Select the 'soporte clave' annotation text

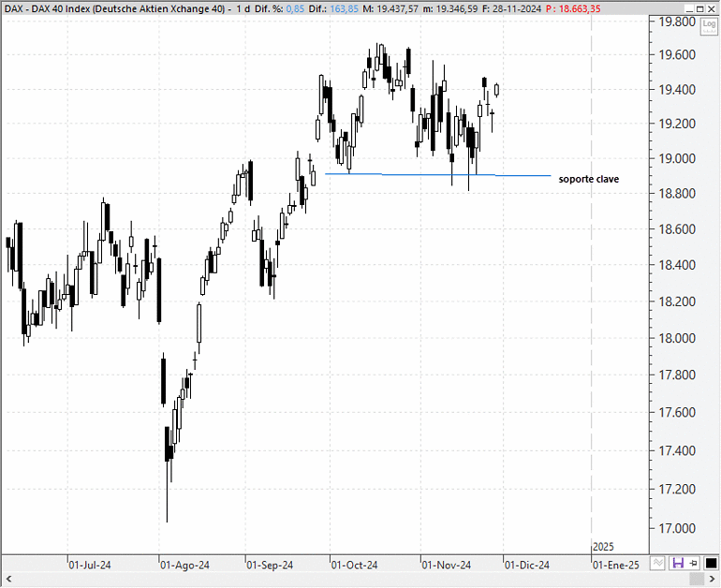pyautogui.click(x=589, y=179)
